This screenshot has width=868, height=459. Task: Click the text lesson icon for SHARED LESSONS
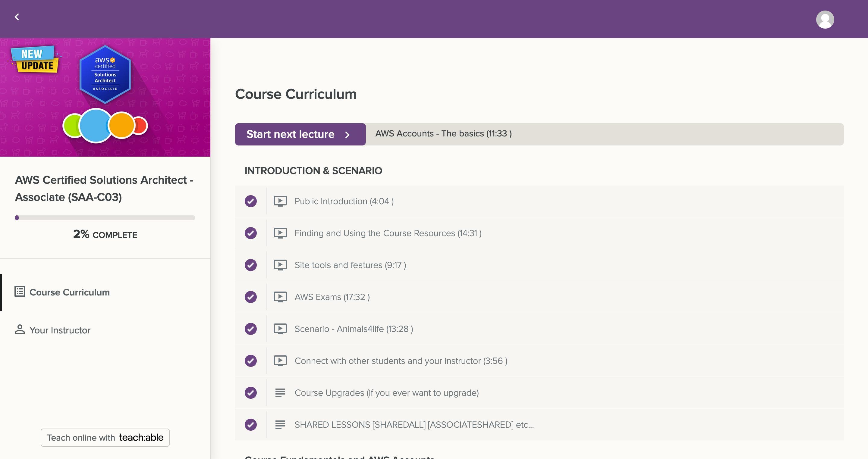(x=280, y=425)
